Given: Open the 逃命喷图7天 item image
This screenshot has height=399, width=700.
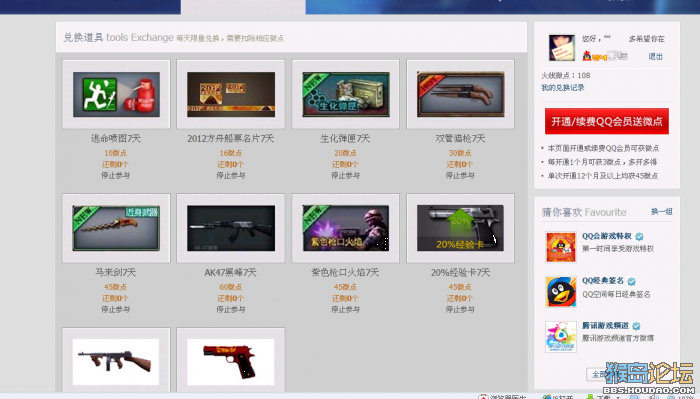Looking at the screenshot, I should pos(116,94).
